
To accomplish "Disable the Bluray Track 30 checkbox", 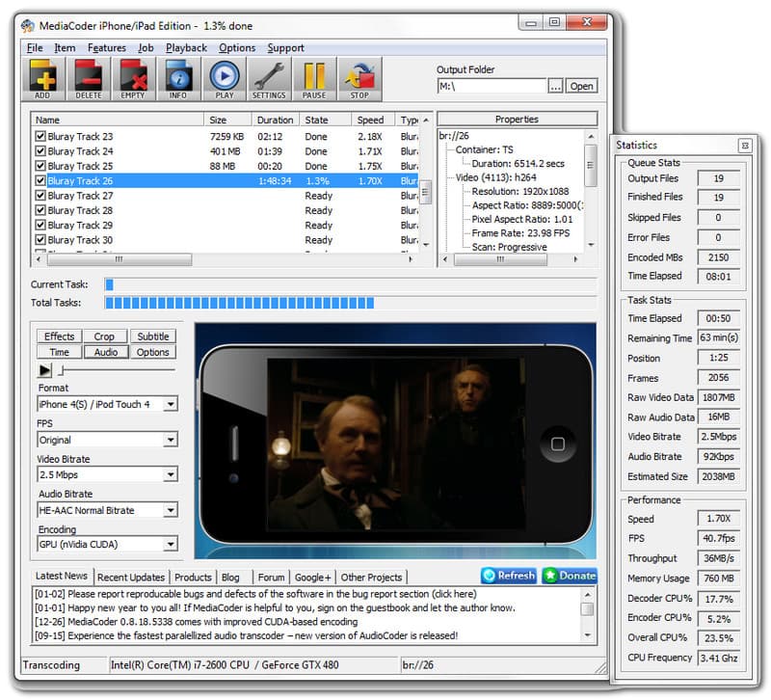I will pos(40,240).
